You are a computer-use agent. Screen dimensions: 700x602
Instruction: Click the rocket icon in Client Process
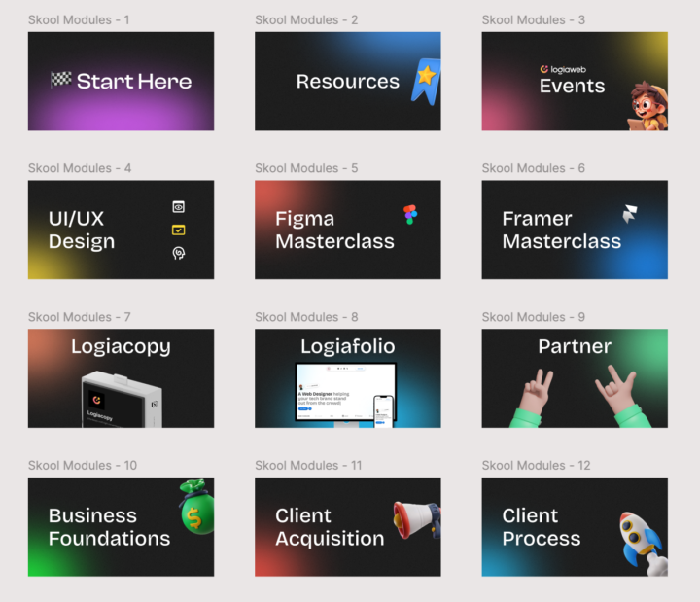click(643, 544)
